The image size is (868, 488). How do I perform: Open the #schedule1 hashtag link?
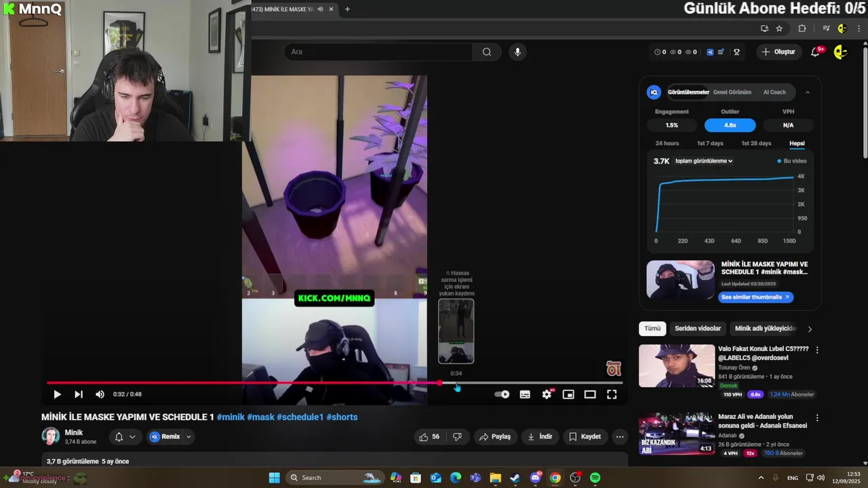tap(300, 418)
